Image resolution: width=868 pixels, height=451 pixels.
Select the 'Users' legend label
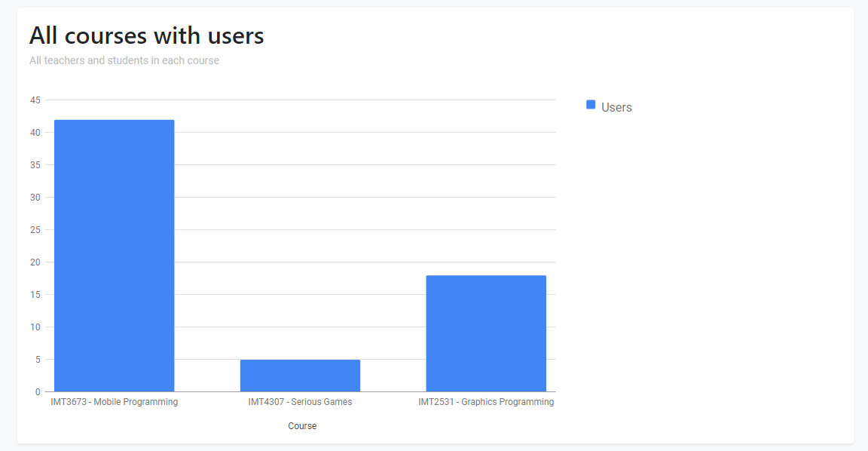click(x=616, y=108)
